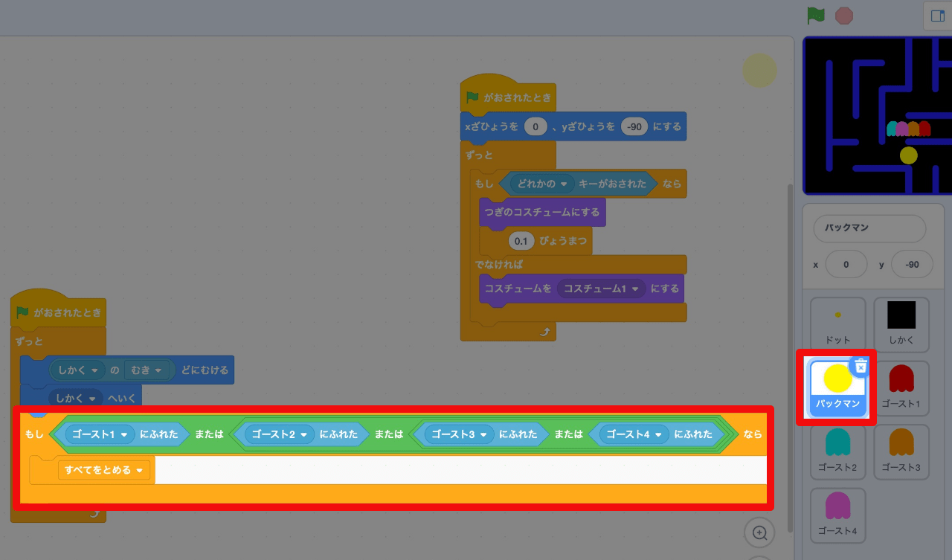Screen dimensions: 952x560
Task: Select the ゴースト3 sprite
Action: click(901, 452)
